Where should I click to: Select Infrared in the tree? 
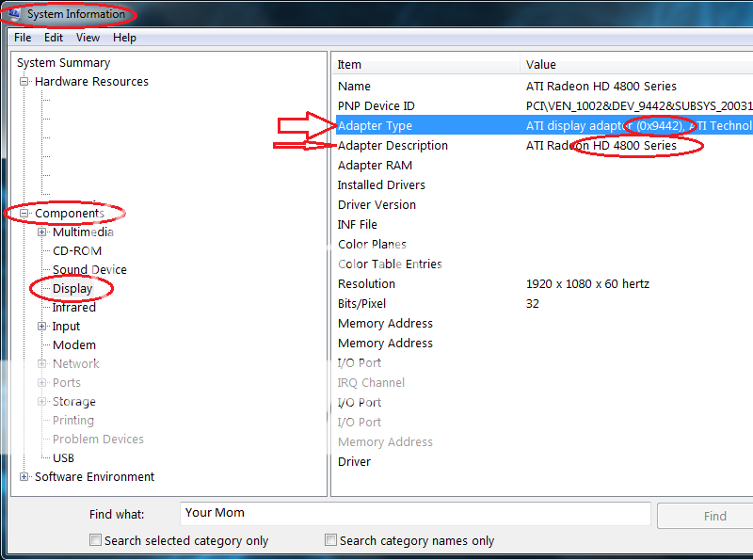click(x=74, y=308)
